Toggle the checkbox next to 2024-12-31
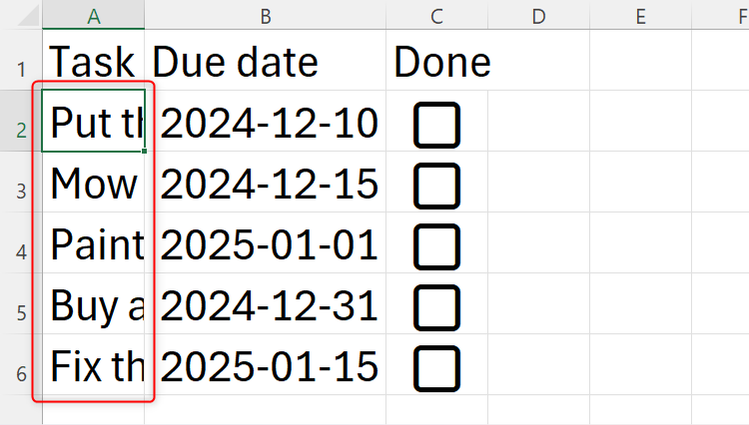The image size is (749, 425). click(x=437, y=306)
